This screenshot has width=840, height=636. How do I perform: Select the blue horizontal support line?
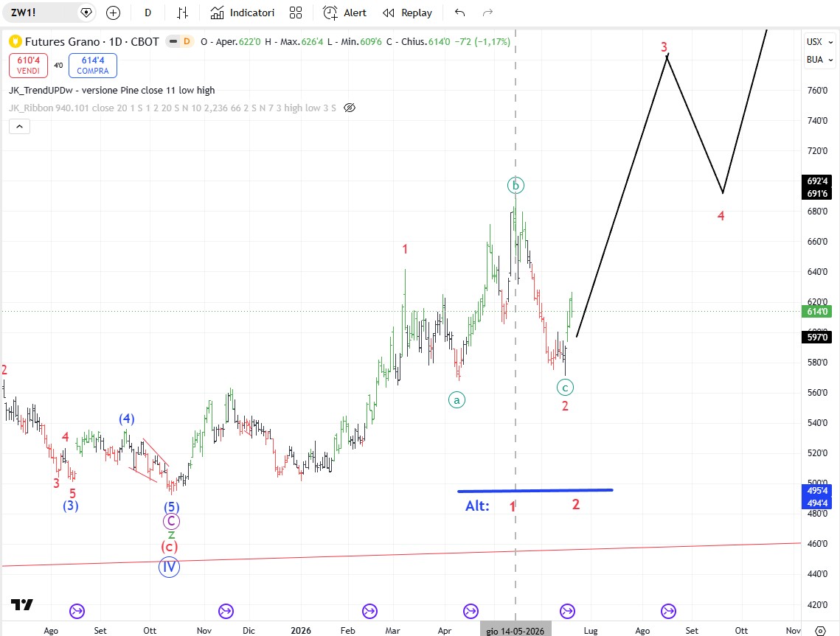click(535, 490)
